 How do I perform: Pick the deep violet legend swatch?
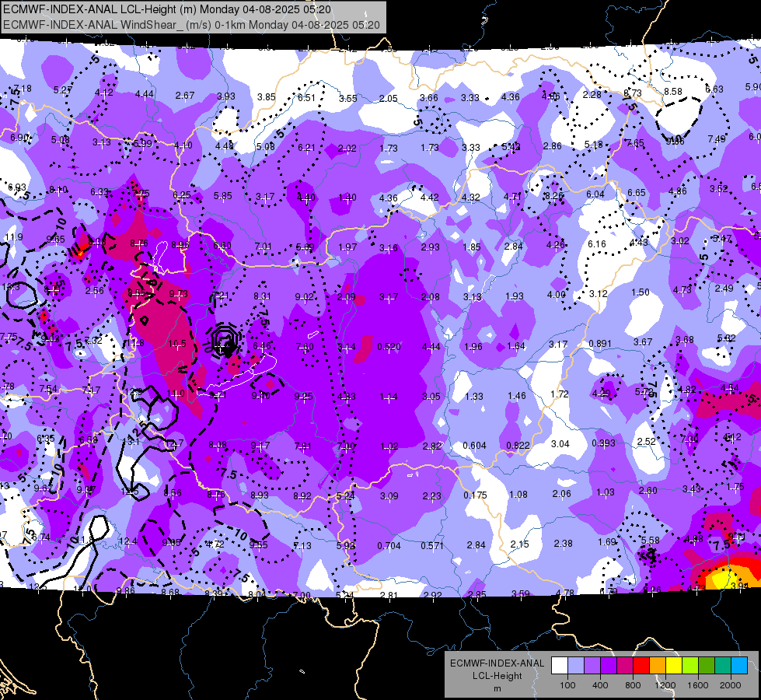609,665
